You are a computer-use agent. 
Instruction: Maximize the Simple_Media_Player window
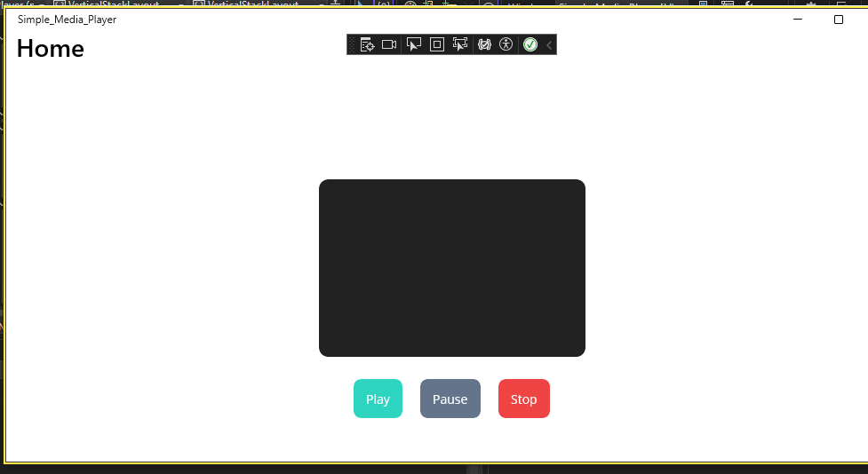(x=838, y=20)
